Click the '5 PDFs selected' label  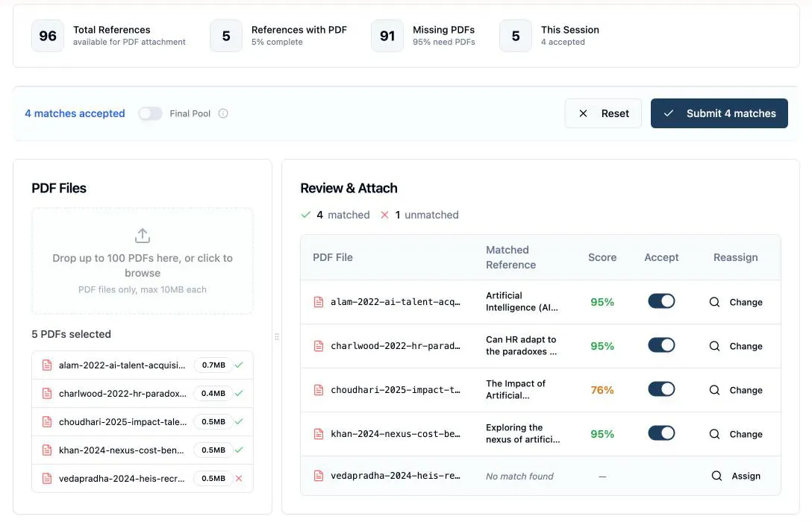pos(72,334)
